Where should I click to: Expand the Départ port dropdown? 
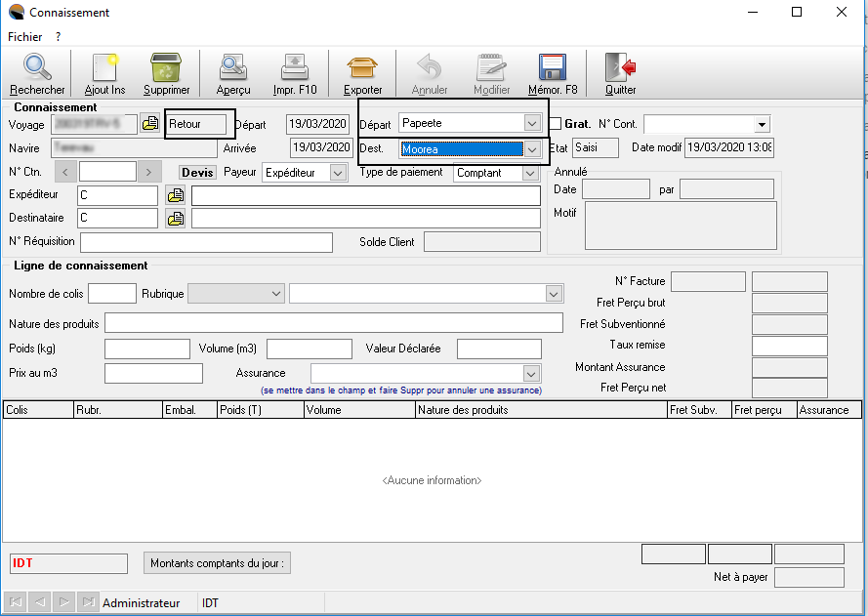[x=532, y=124]
